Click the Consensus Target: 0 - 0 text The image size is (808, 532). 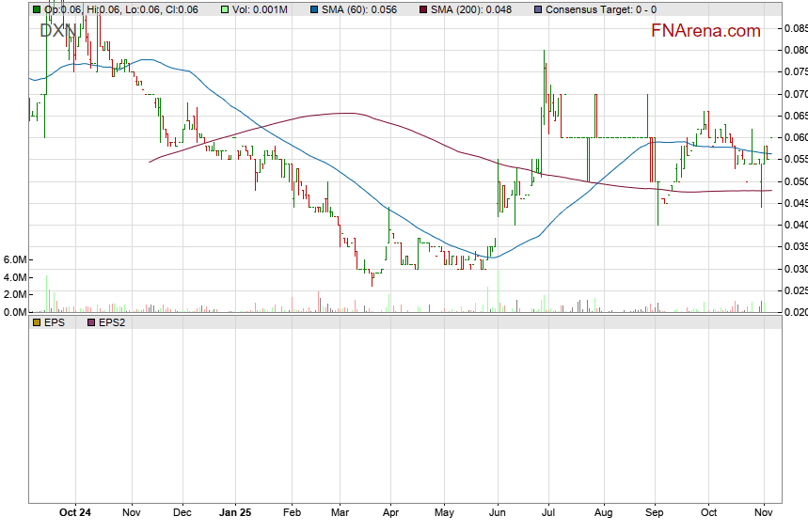601,9
